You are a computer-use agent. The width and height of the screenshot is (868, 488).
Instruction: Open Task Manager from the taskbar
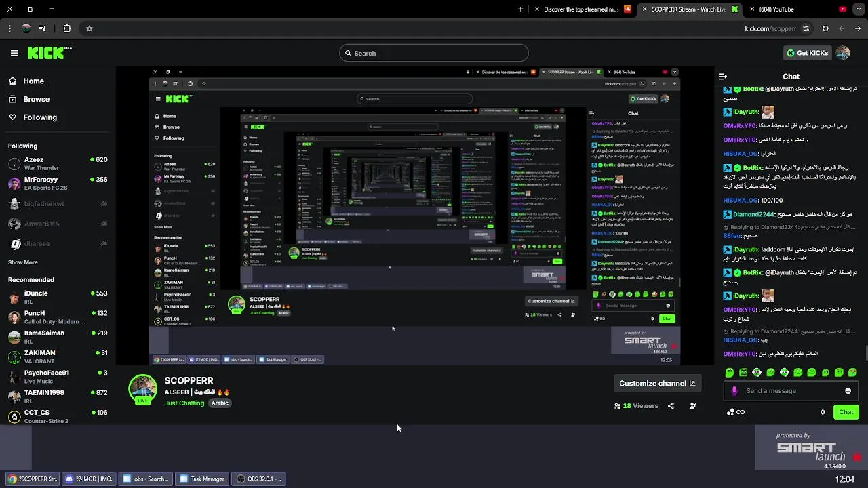pos(201,479)
